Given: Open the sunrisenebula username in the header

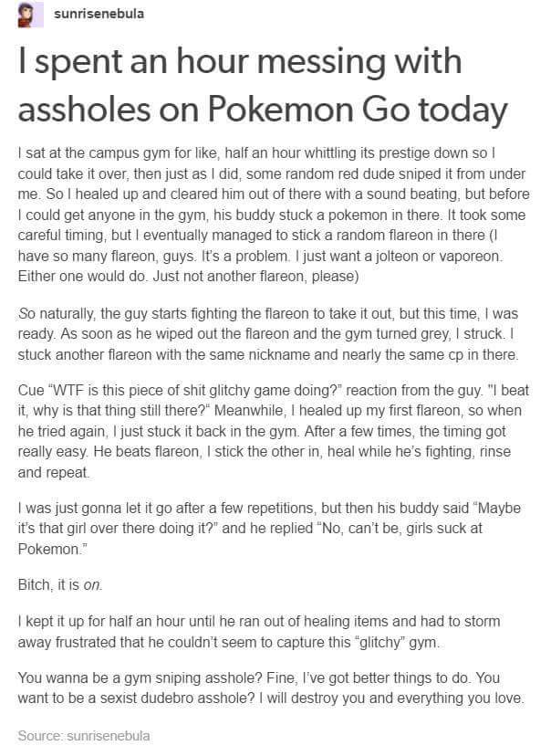Looking at the screenshot, I should [99, 16].
